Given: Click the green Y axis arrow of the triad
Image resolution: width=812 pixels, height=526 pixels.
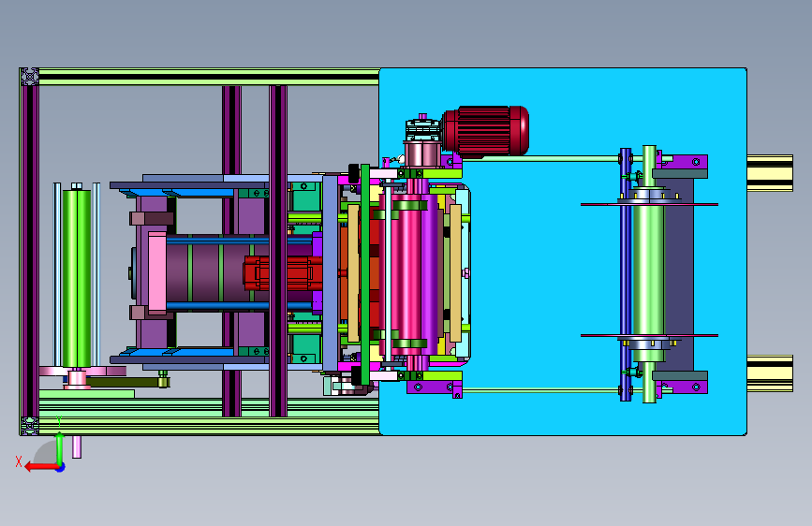Looking at the screenshot, I should pos(60,449).
